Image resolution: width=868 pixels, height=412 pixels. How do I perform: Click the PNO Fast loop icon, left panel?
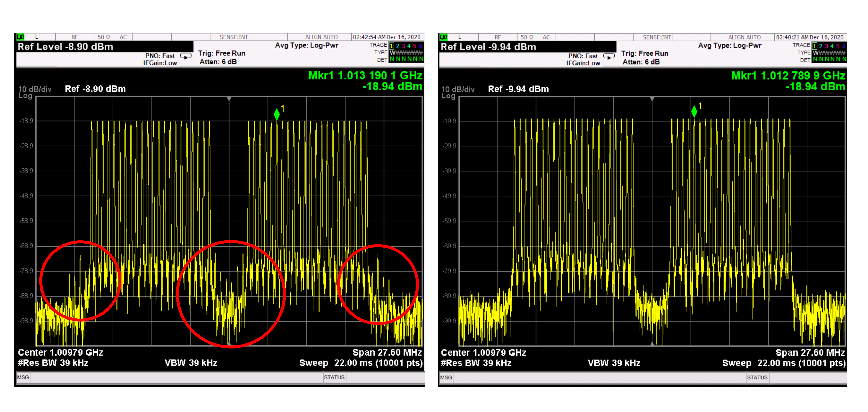click(186, 56)
